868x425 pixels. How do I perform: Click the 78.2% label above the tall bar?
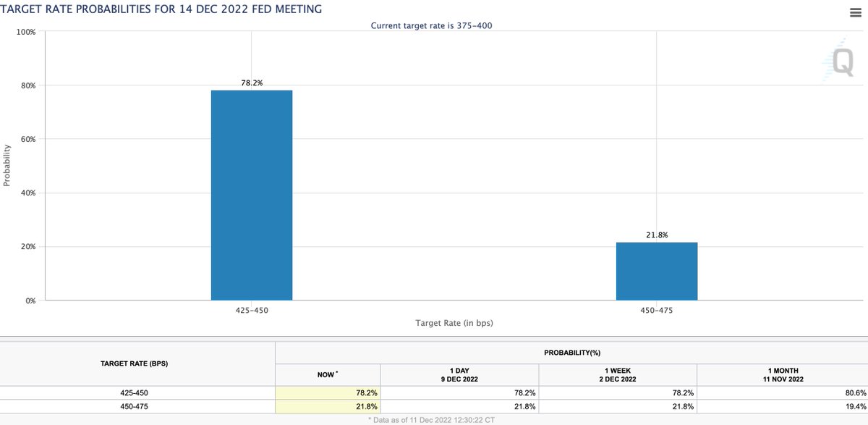coord(251,83)
